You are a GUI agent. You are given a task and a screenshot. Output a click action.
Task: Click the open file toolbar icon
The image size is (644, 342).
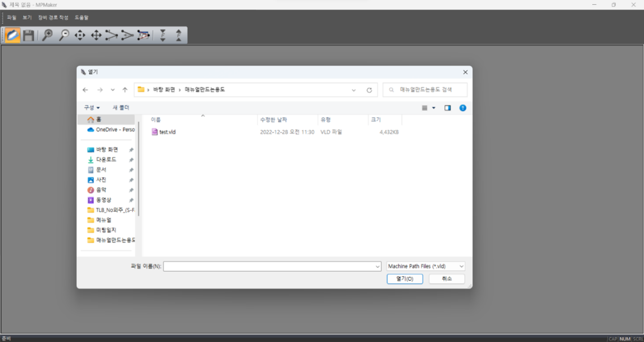pos(13,36)
